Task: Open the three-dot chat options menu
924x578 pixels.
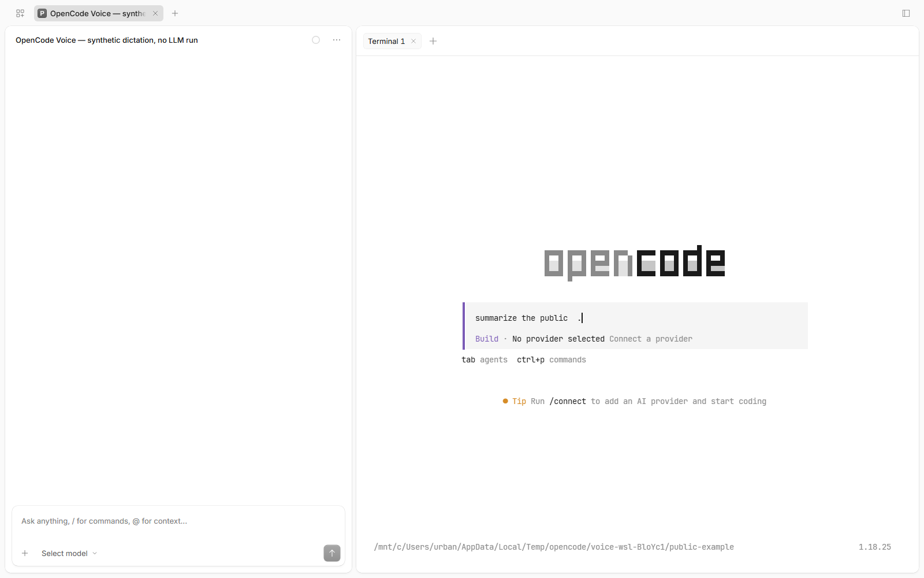Action: pos(337,40)
